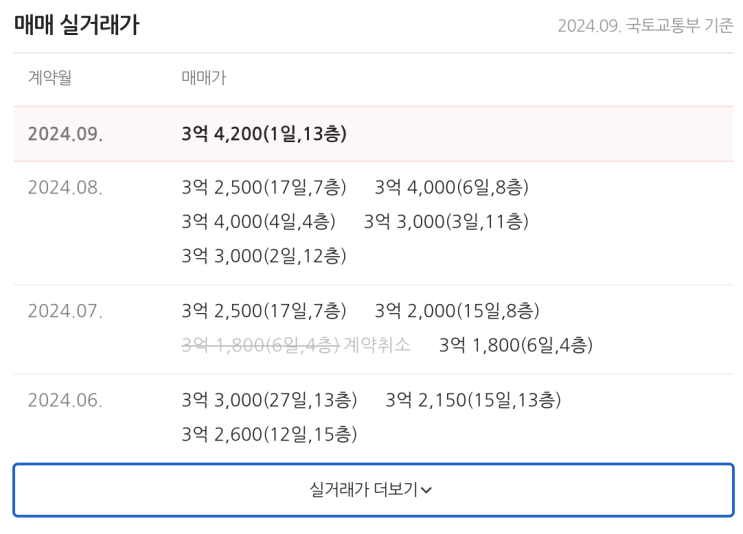Select the 매매 실거래가 heading
The height and width of the screenshot is (534, 743).
coord(76,26)
